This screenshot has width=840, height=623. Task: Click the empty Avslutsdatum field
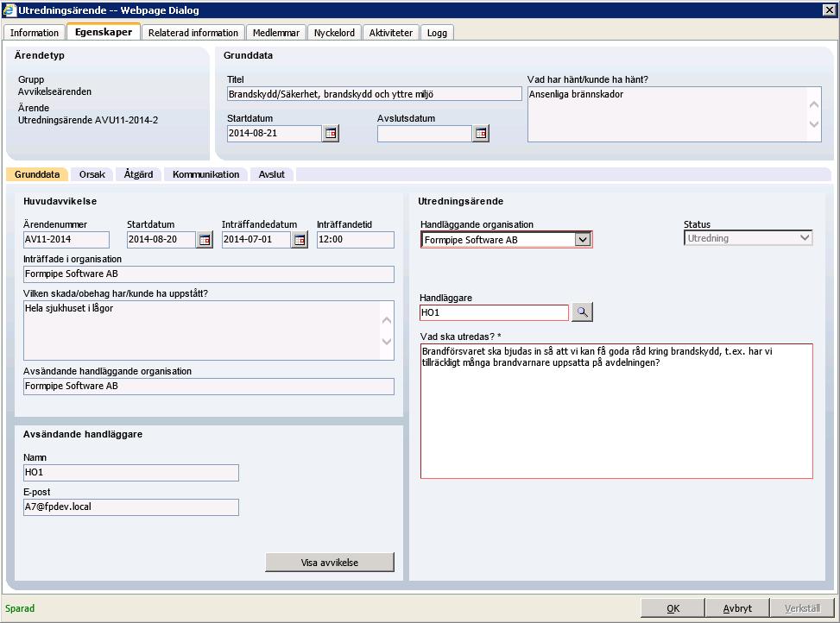[424, 133]
